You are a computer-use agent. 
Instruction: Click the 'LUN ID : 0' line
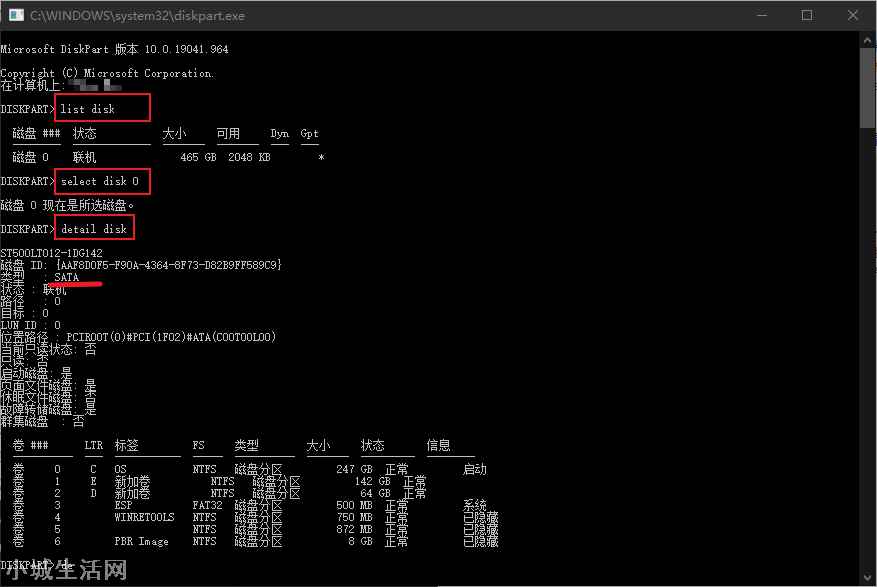click(x=31, y=325)
